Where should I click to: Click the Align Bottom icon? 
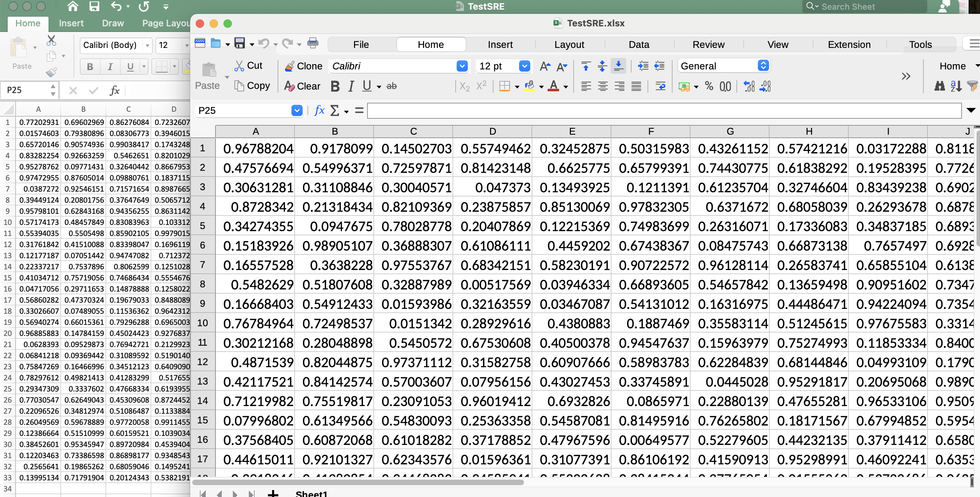point(619,66)
